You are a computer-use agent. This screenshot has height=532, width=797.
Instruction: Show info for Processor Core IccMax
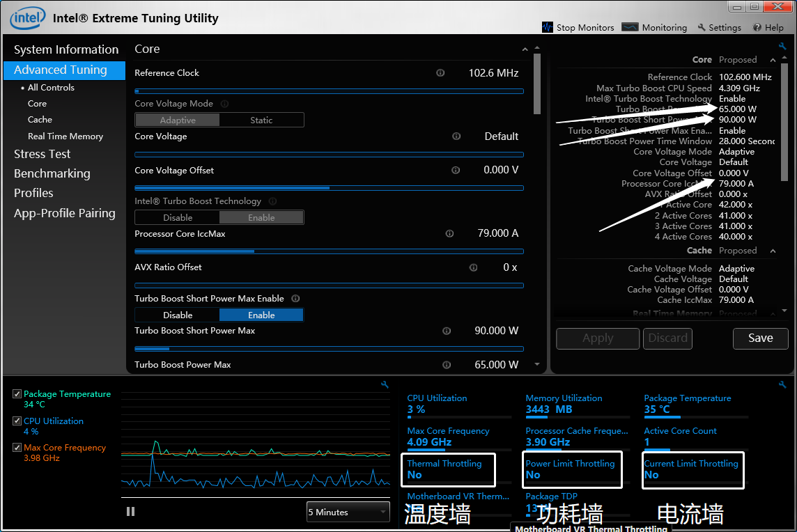pos(450,234)
